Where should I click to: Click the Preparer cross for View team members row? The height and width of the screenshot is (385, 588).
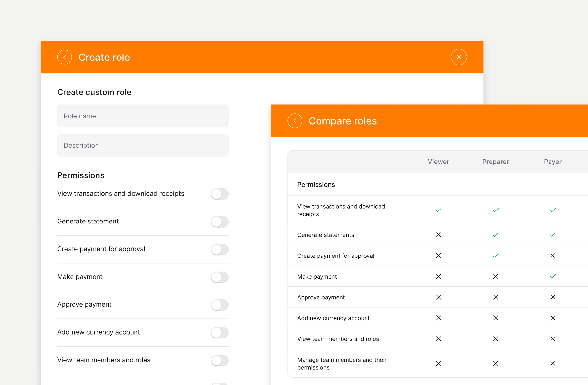(x=496, y=339)
